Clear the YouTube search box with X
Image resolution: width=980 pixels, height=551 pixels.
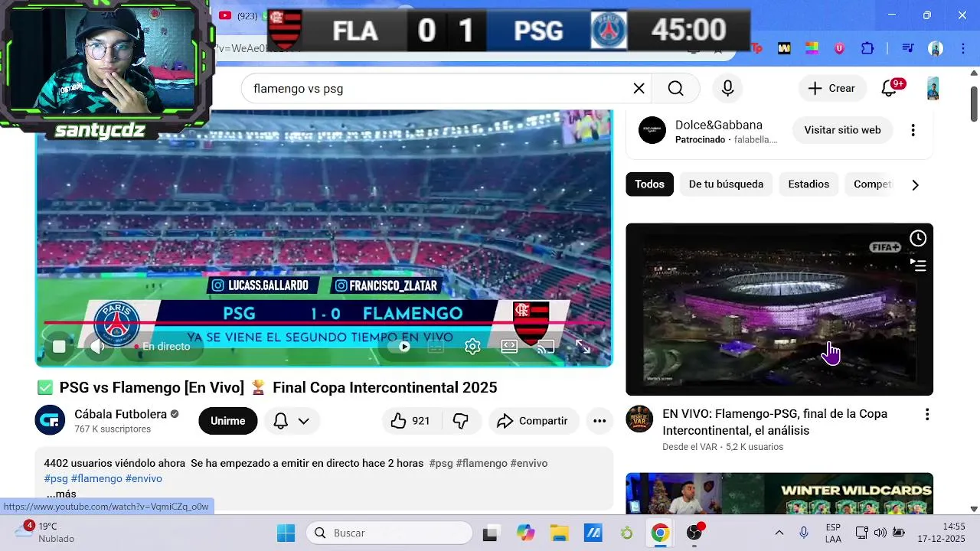point(639,89)
